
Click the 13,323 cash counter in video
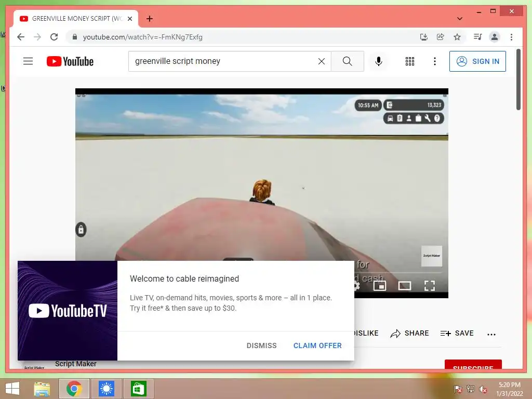click(x=414, y=105)
